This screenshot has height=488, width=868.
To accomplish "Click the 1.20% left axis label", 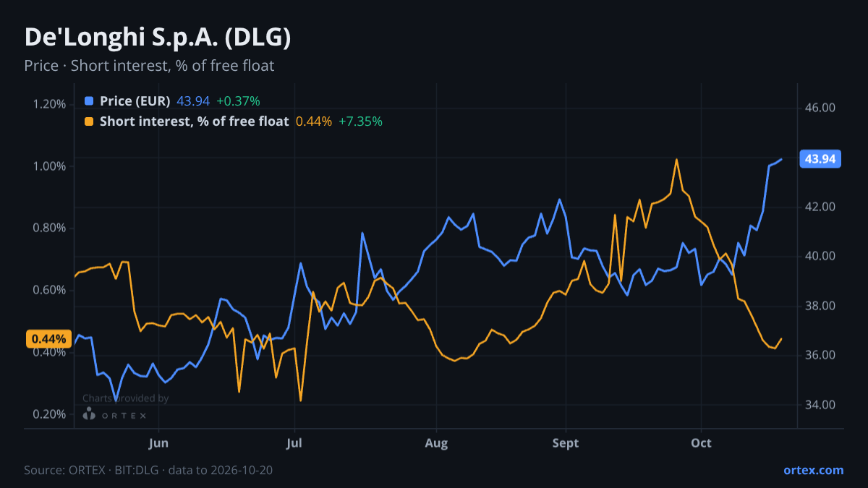I will pos(49,104).
